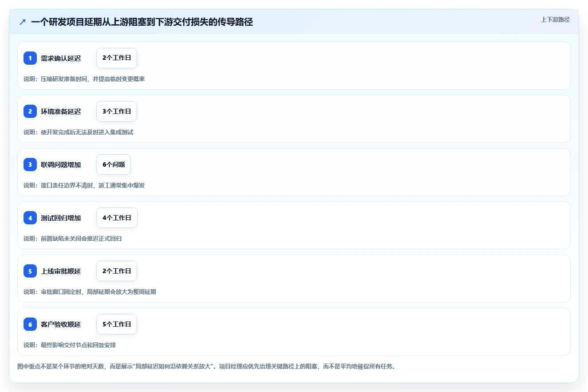
Task: Select the 需求确认延迟 step title
Action: 61,58
